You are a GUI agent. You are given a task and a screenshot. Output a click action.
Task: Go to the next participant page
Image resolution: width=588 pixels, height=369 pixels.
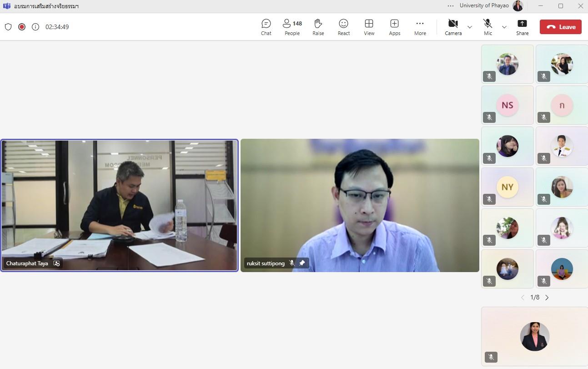pos(547,298)
